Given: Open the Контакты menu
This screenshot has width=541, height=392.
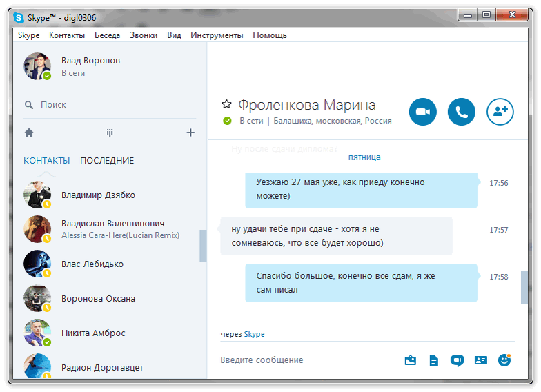Looking at the screenshot, I should [67, 35].
